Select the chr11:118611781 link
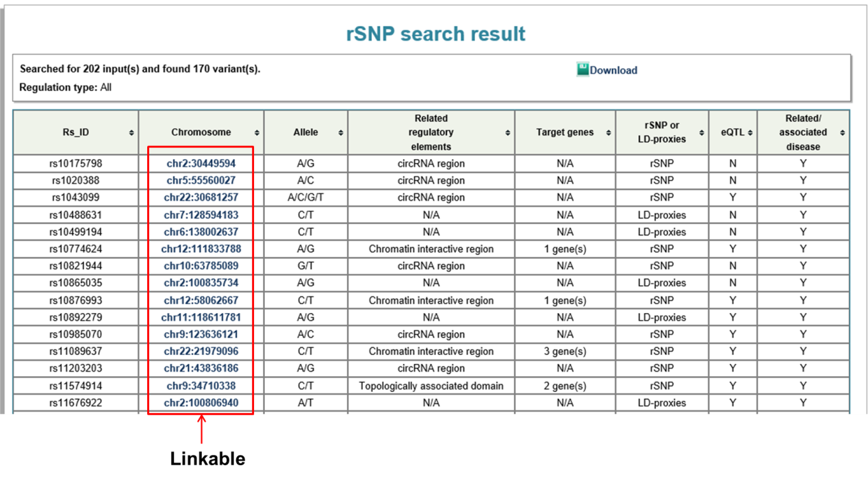 201,317
